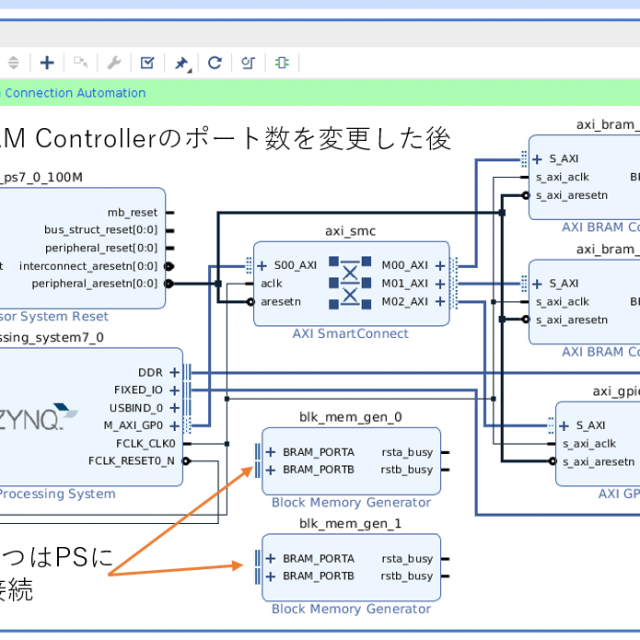The height and width of the screenshot is (640, 640).
Task: Expand the S00_AXI port on axi_smc
Action: coord(262,265)
